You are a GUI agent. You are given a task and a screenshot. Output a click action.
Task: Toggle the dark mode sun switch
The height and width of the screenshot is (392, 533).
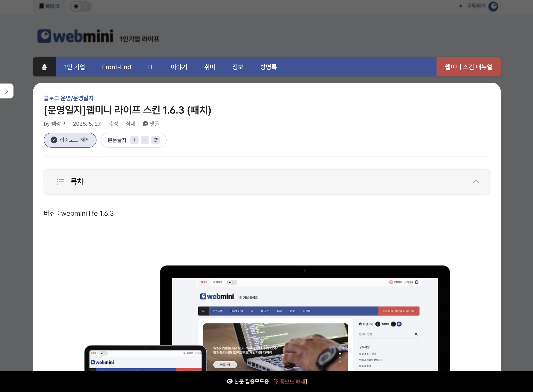[x=76, y=6]
